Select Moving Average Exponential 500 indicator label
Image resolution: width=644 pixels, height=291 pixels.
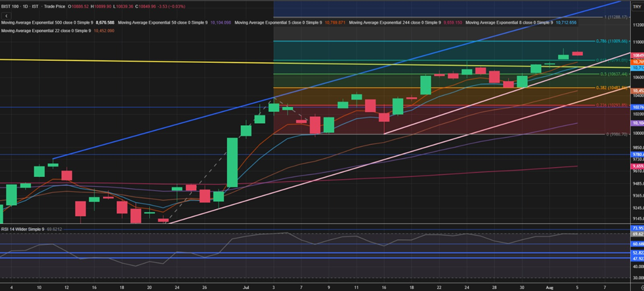click(x=46, y=22)
